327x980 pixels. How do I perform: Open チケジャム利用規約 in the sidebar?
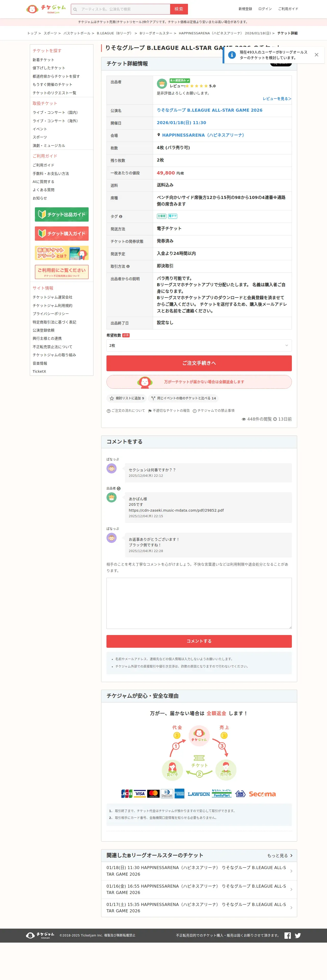pos(52,306)
